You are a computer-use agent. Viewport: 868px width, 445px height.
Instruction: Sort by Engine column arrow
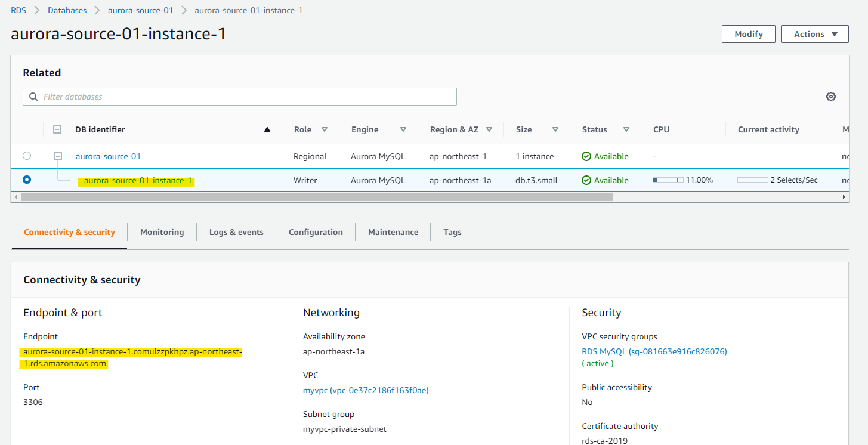click(x=403, y=129)
